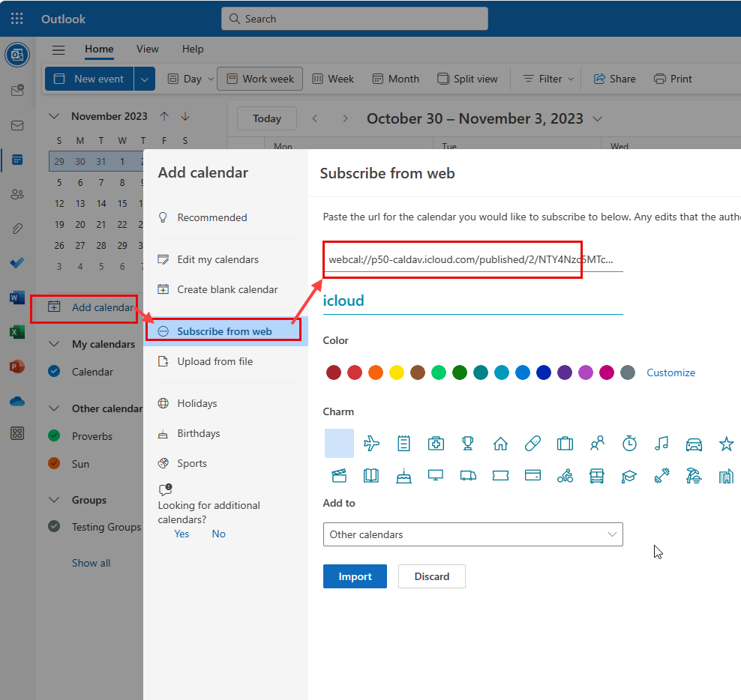Toggle the Calendar checkbox under My calendars
Viewport: 741px width, 700px height.
click(x=54, y=371)
